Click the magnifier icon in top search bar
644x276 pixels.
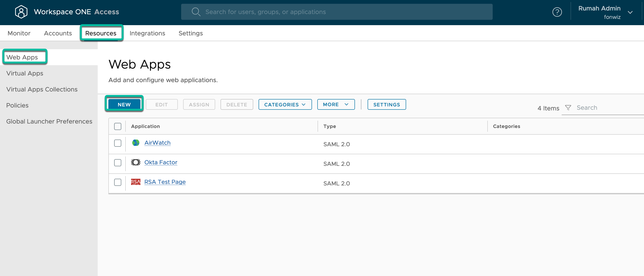(196, 12)
